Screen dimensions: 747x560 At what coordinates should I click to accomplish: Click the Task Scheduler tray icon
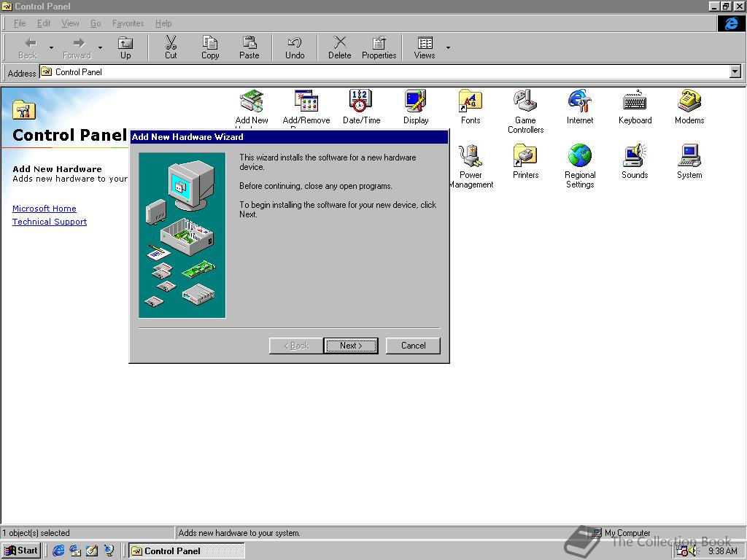[x=681, y=551]
